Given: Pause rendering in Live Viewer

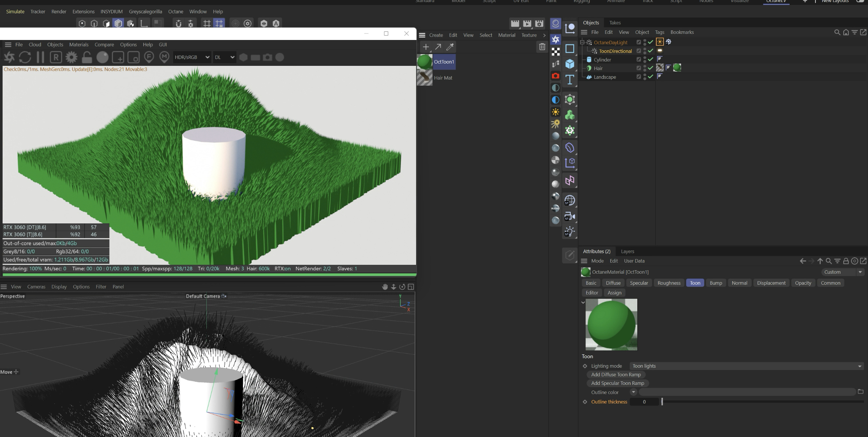Looking at the screenshot, I should [40, 57].
